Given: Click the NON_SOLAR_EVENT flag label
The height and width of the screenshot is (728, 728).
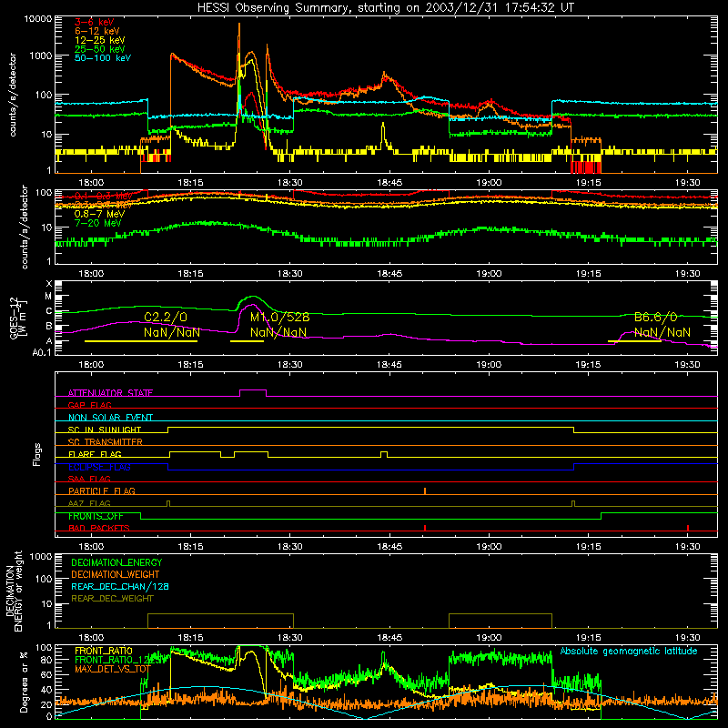Looking at the screenshot, I should [110, 418].
